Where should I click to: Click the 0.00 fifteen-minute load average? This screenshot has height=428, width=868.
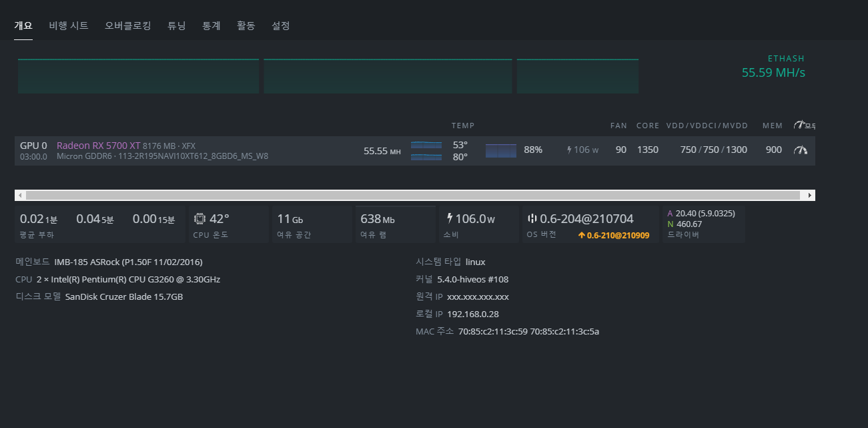click(153, 219)
